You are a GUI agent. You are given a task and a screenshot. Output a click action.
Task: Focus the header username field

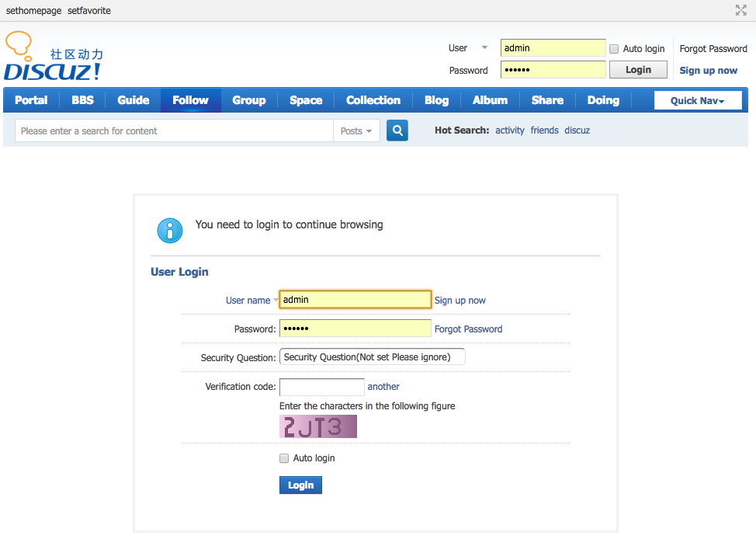[553, 47]
